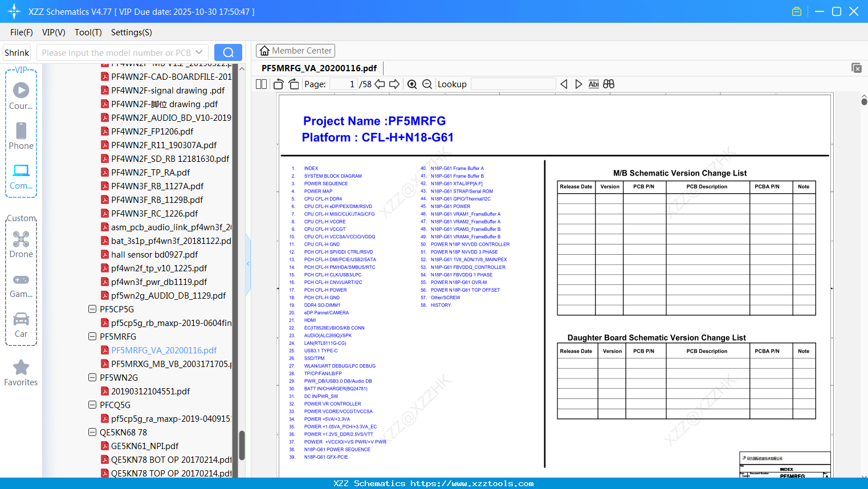Open PF5MRXG_MB_VB_2003171705 file

click(x=171, y=364)
